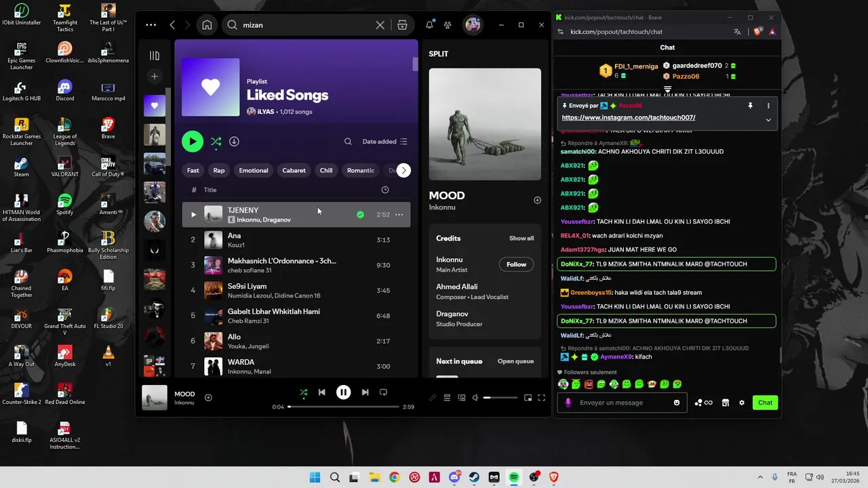This screenshot has height=488, width=868.
Task: Open the Spotify three-dots app menu
Action: 151,25
